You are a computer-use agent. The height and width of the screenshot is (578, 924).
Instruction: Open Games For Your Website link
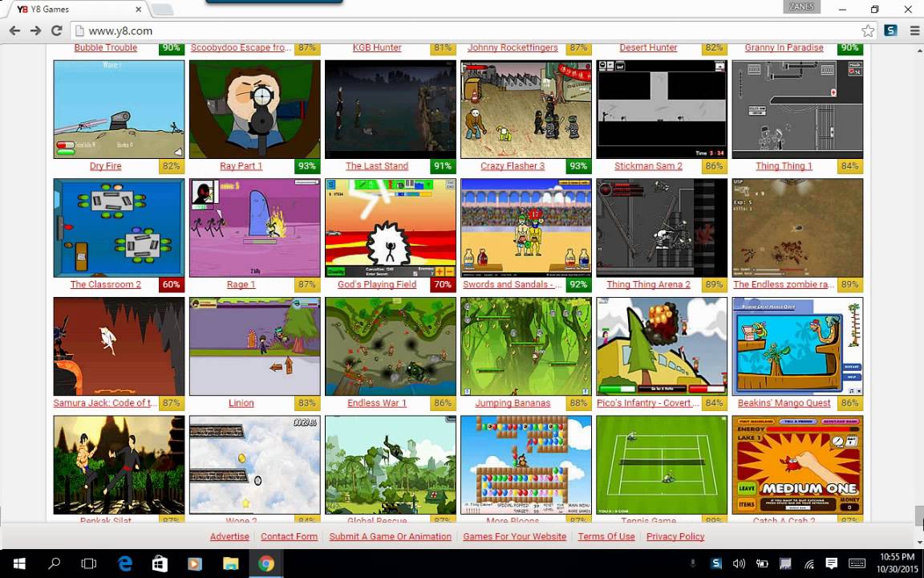(x=514, y=536)
